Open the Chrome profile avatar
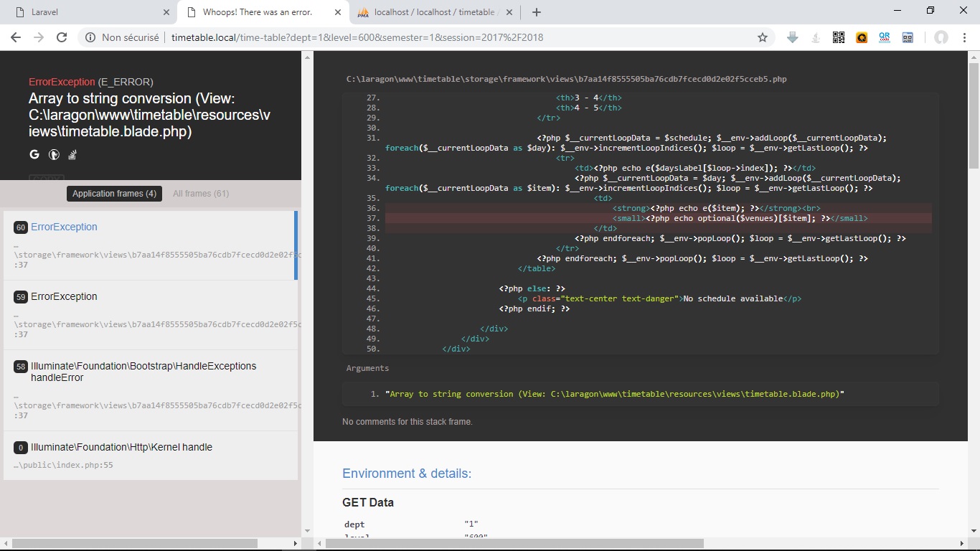 click(x=941, y=37)
